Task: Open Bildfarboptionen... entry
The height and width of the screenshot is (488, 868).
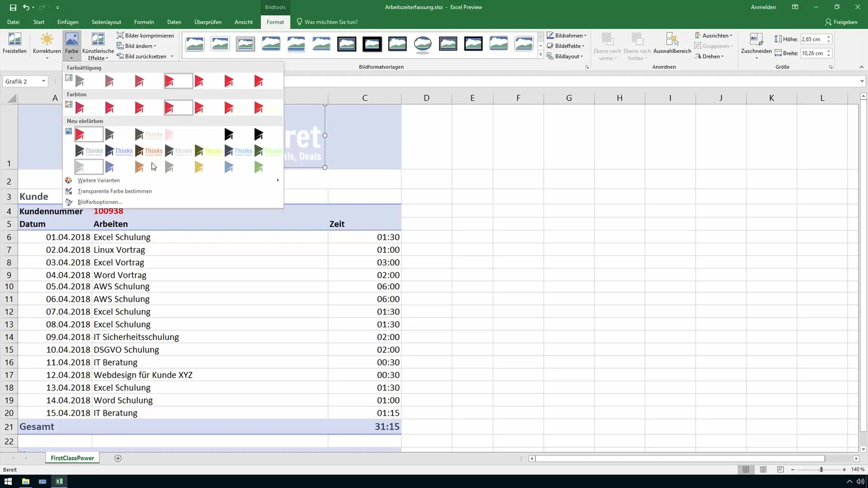Action: tap(173, 202)
